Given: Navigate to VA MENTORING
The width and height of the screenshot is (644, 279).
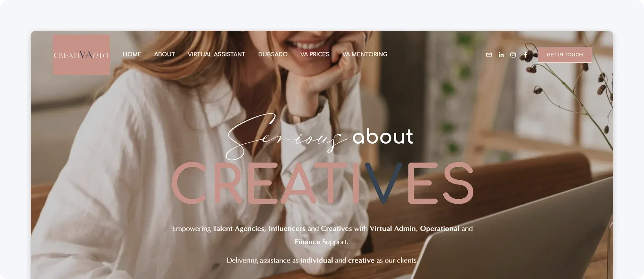Looking at the screenshot, I should tap(364, 54).
